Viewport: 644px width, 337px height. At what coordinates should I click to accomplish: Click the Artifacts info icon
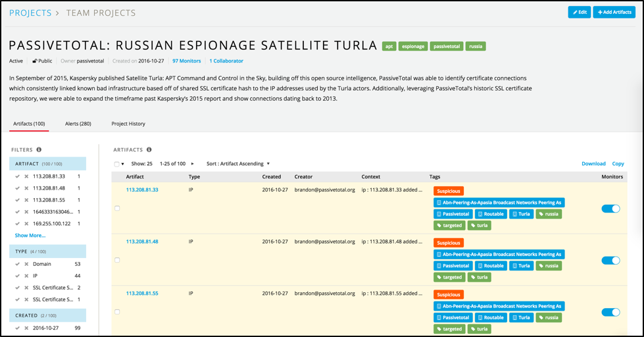pos(149,149)
